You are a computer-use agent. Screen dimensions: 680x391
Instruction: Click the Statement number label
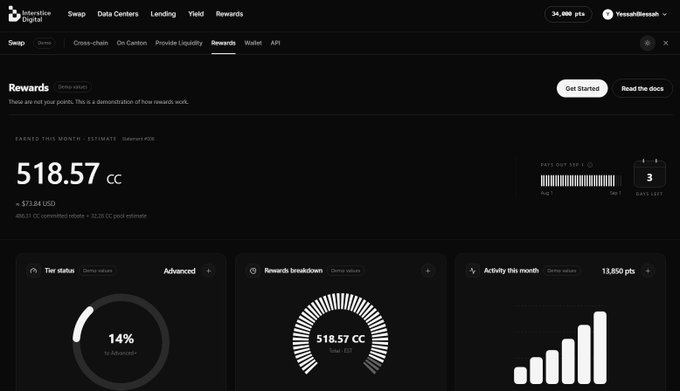coord(138,139)
